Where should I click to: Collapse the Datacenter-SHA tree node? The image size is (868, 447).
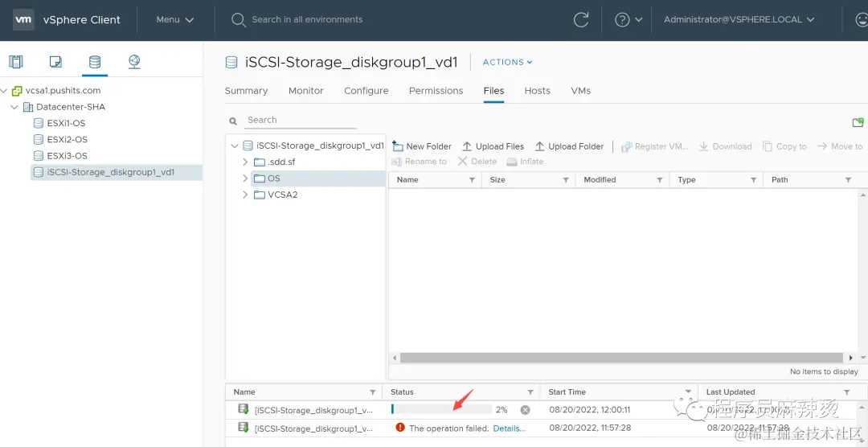point(15,107)
